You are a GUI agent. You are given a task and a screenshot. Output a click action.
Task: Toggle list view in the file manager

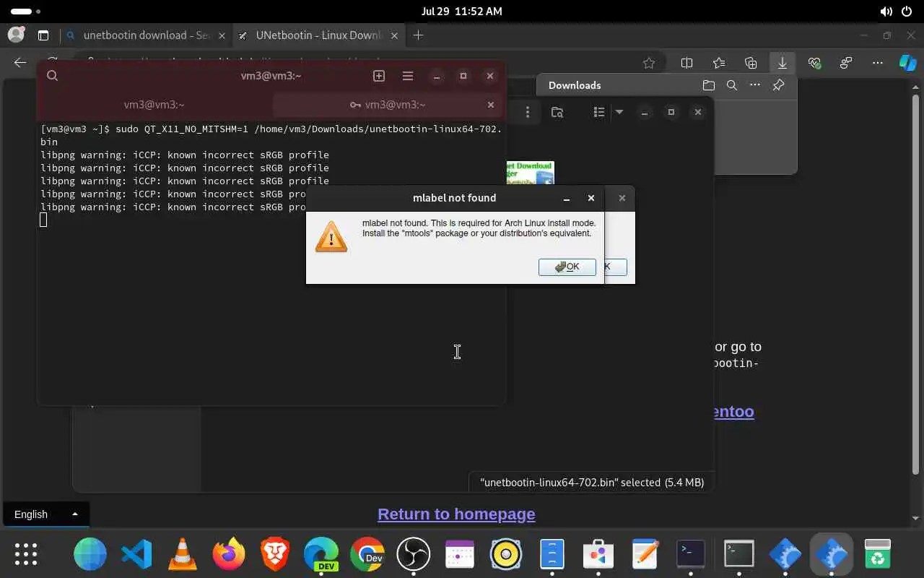coord(599,112)
